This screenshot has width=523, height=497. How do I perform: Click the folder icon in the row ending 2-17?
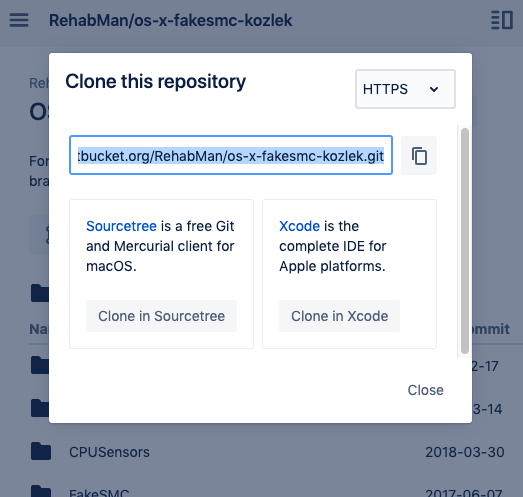40,365
